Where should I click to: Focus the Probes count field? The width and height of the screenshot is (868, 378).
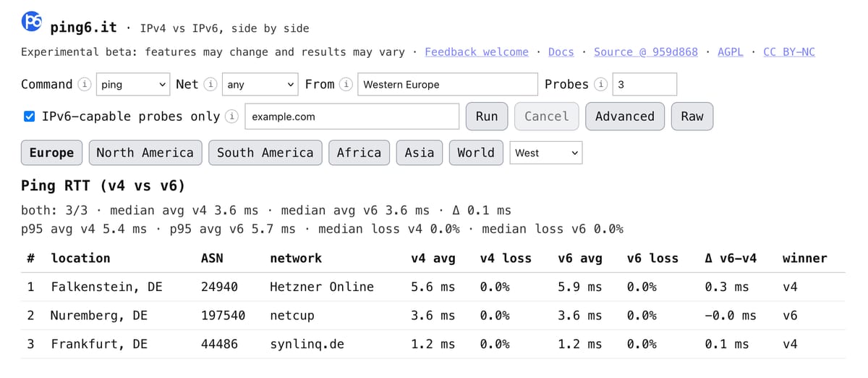(644, 85)
